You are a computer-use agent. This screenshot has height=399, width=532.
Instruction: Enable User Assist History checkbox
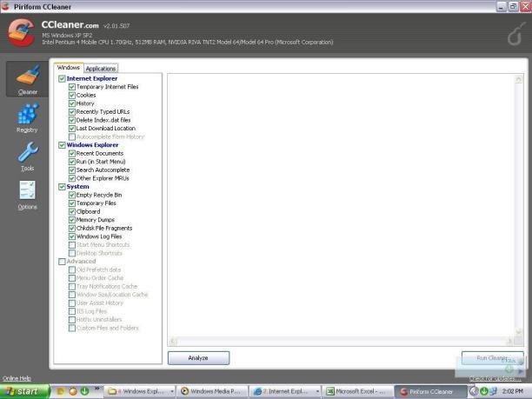tap(72, 303)
